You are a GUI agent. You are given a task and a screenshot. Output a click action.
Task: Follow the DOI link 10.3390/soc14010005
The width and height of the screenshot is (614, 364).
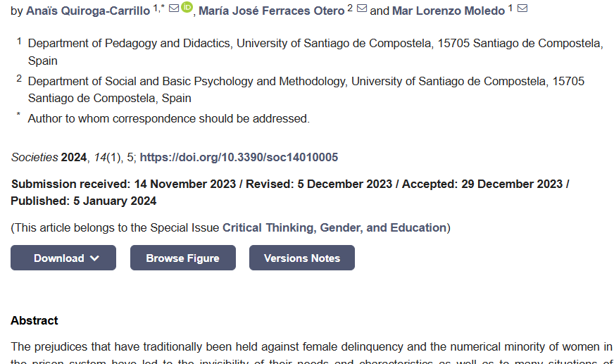tap(239, 157)
